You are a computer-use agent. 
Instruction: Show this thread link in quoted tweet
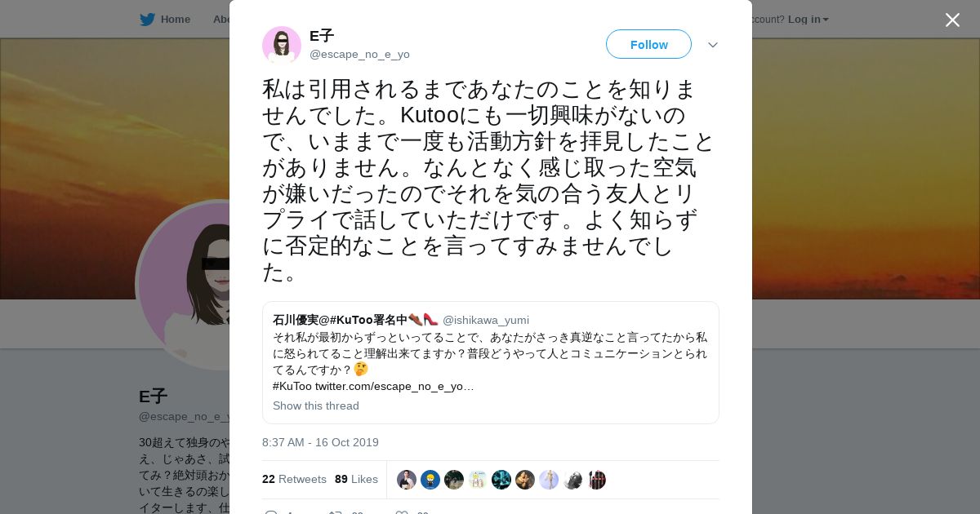click(316, 405)
